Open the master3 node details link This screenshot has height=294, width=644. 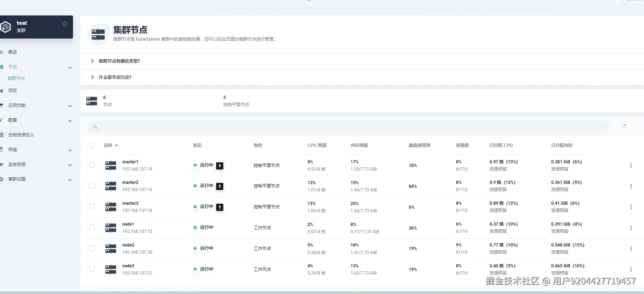[130, 203]
